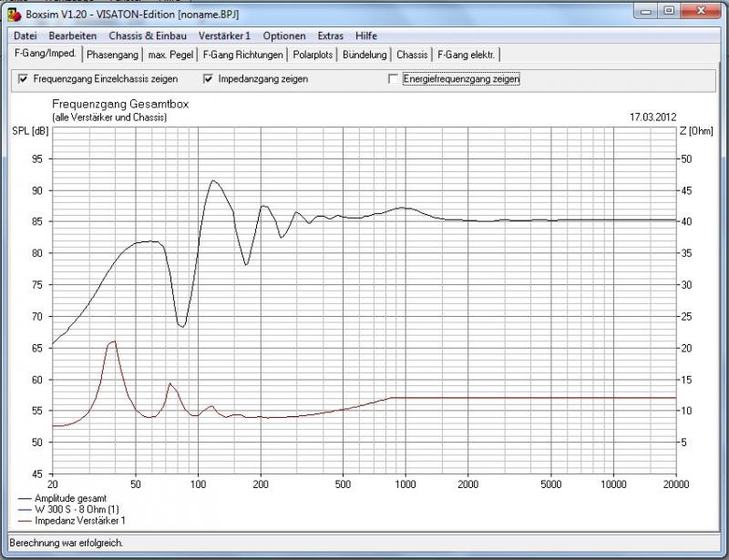Open the Extras menu

click(331, 36)
